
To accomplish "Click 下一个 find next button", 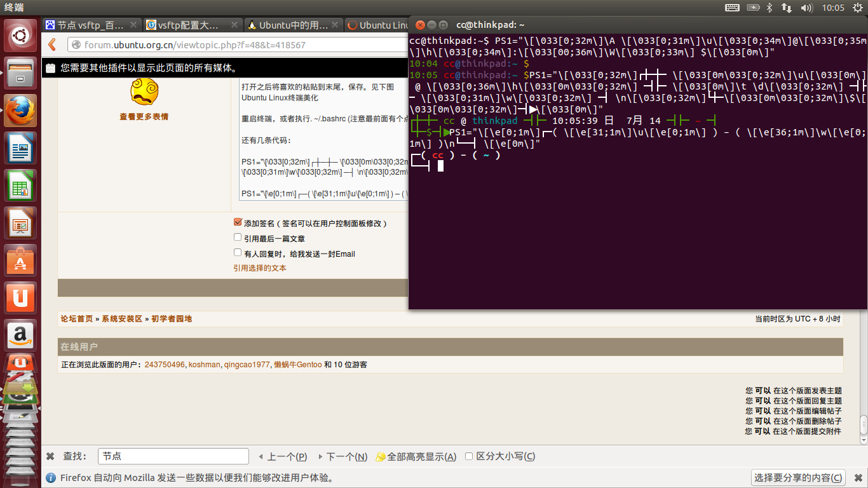I will pyautogui.click(x=342, y=456).
